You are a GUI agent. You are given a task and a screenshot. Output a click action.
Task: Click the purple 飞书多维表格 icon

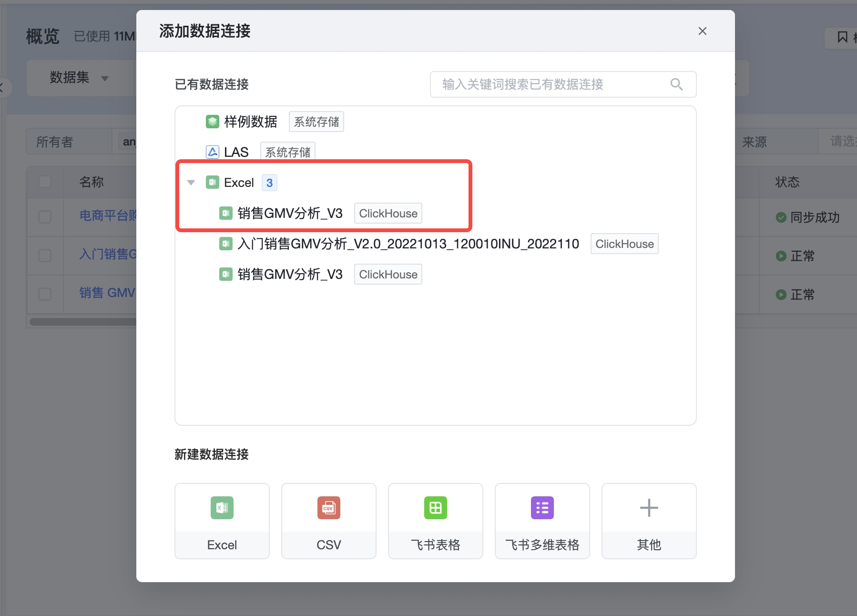pyautogui.click(x=542, y=508)
